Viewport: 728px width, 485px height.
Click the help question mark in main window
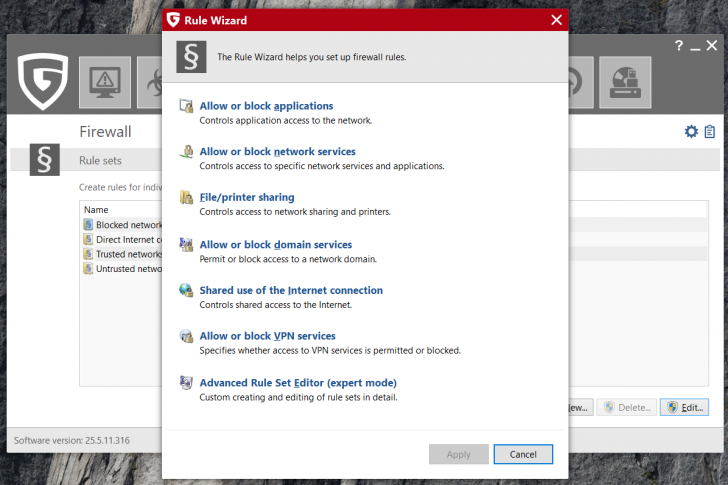point(679,45)
